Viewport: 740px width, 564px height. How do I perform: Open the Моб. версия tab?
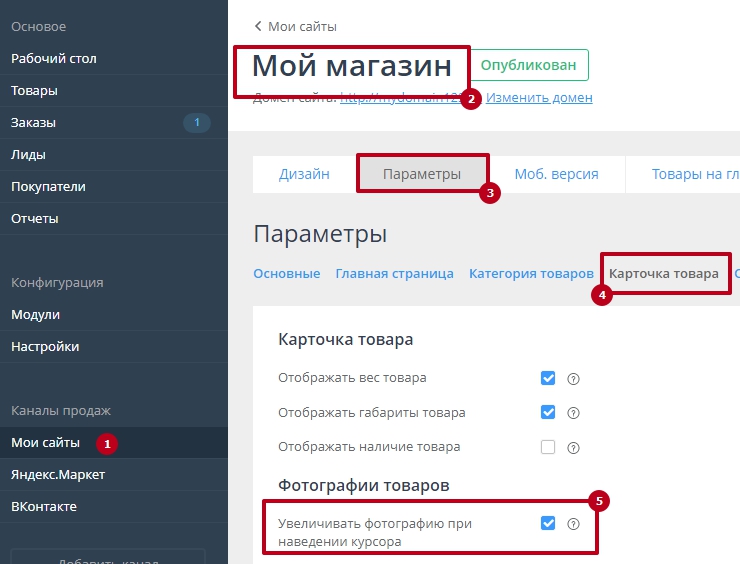[x=556, y=174]
